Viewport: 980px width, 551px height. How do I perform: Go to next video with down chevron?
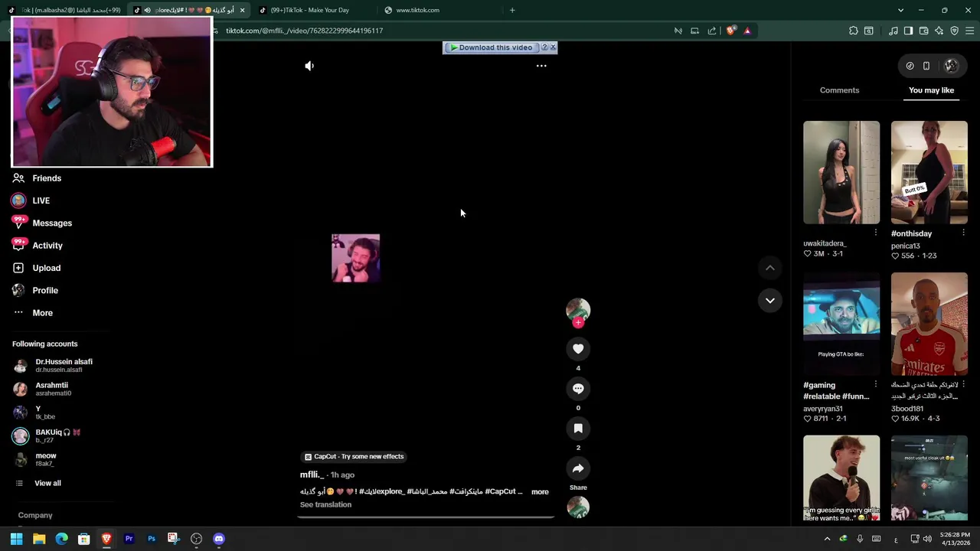(x=770, y=301)
